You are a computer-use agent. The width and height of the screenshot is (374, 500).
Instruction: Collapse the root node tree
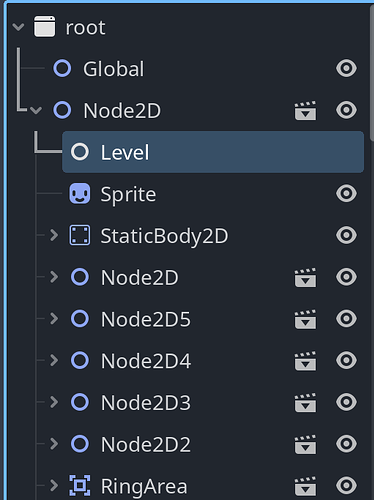18,27
